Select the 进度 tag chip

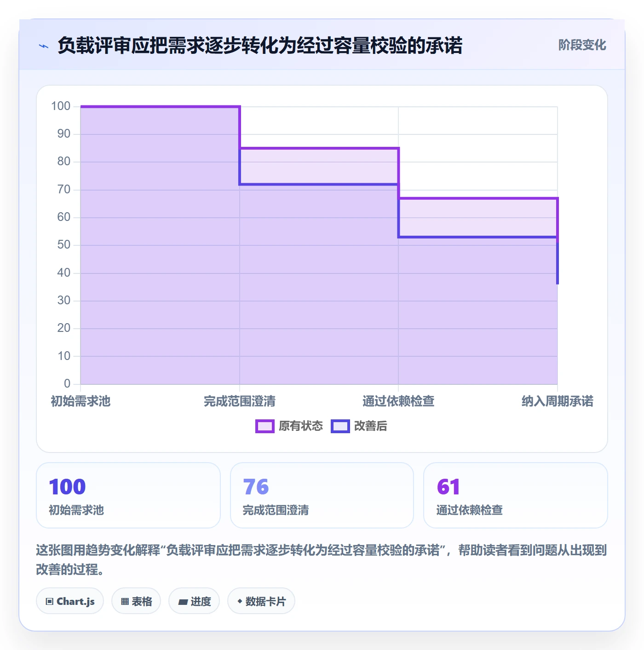tap(194, 601)
